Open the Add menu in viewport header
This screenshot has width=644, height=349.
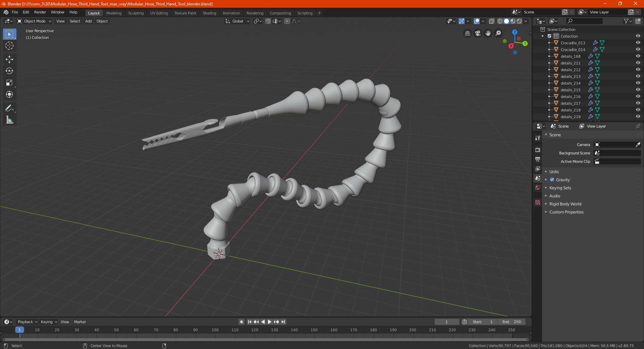(x=88, y=21)
